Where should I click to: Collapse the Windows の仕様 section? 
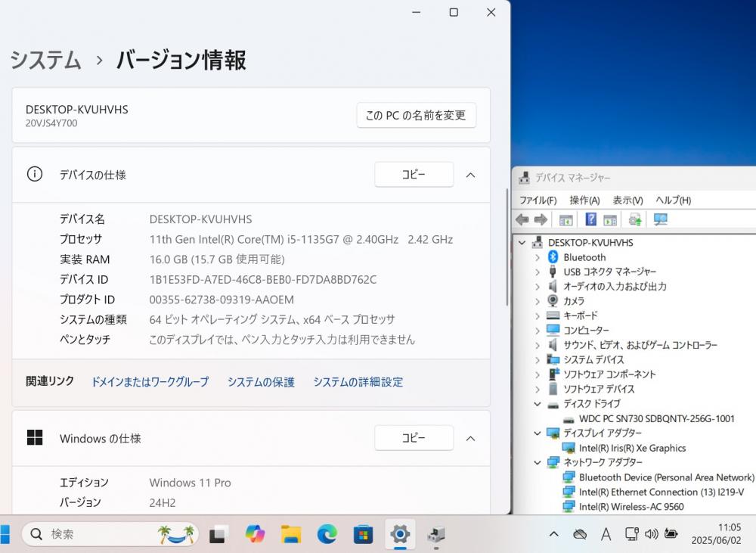470,438
